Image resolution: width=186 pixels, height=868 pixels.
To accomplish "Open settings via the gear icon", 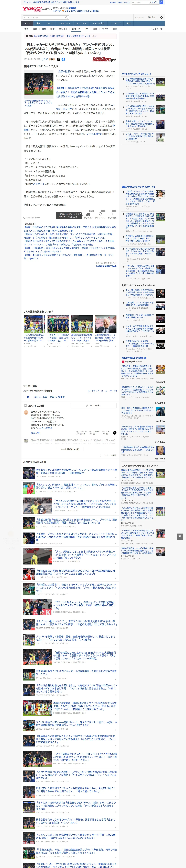I will (x=161, y=18).
